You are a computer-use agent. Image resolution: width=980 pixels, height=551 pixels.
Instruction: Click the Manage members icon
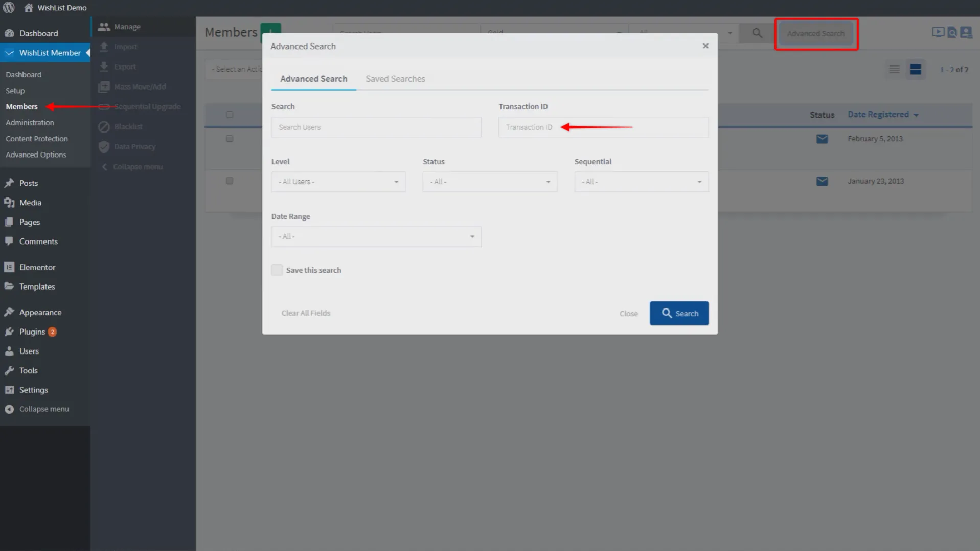tap(104, 27)
